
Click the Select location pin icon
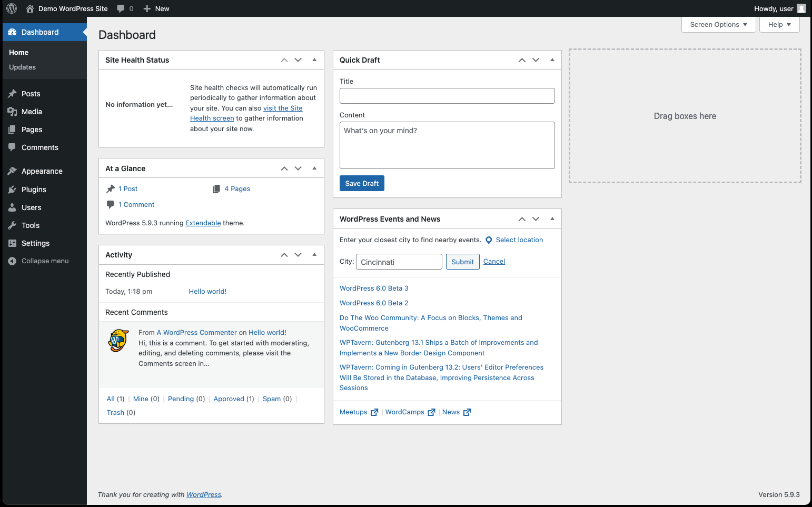[x=489, y=240]
